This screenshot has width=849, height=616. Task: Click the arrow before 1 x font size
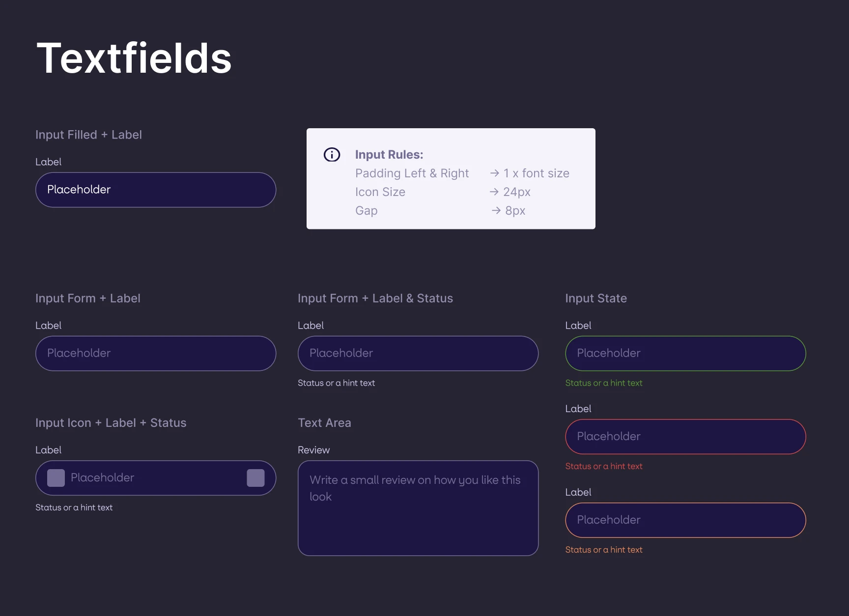494,173
